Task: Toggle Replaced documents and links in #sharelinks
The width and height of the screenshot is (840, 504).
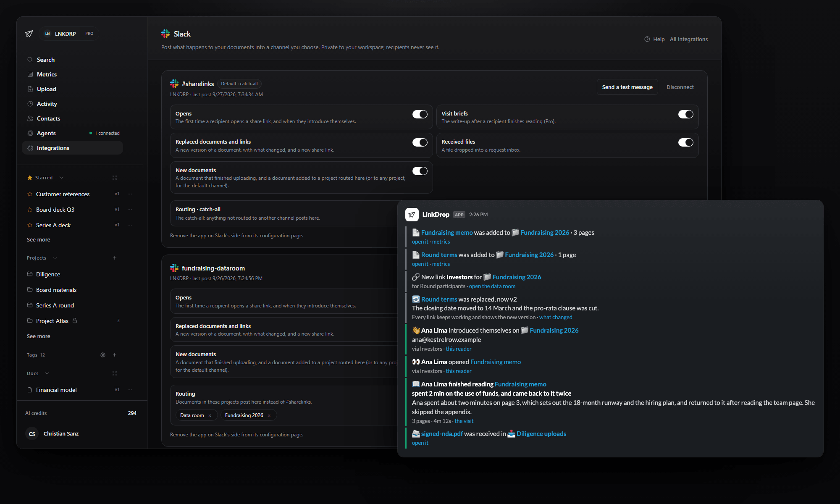Action: tap(420, 142)
